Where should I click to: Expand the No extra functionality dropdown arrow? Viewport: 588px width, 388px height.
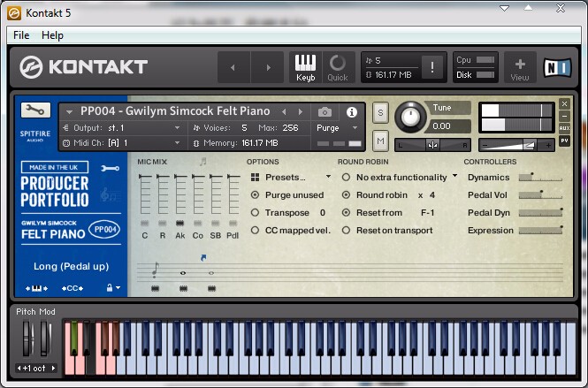454,176
